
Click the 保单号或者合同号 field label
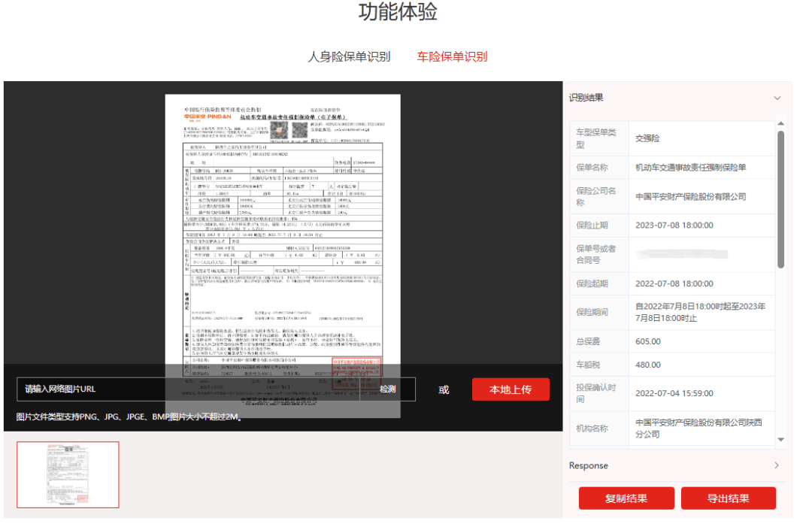596,254
